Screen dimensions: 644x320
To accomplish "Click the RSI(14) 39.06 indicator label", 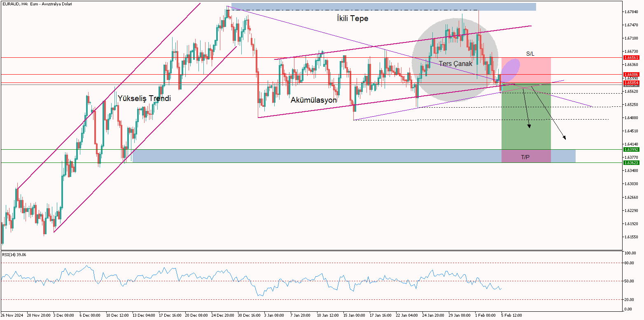I will pos(14,255).
